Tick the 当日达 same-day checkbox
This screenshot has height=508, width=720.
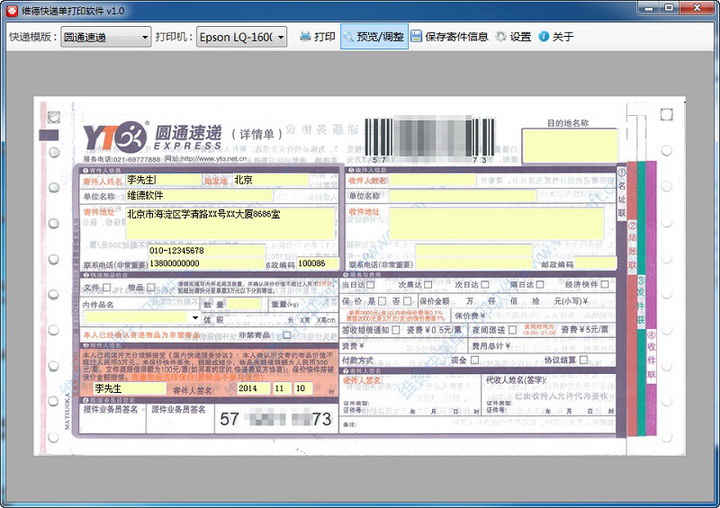(371, 285)
